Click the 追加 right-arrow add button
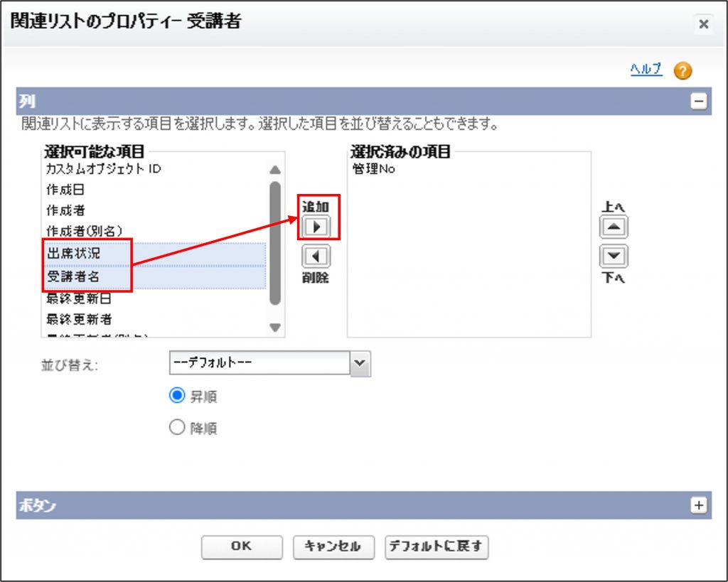The image size is (728, 582). 316,227
